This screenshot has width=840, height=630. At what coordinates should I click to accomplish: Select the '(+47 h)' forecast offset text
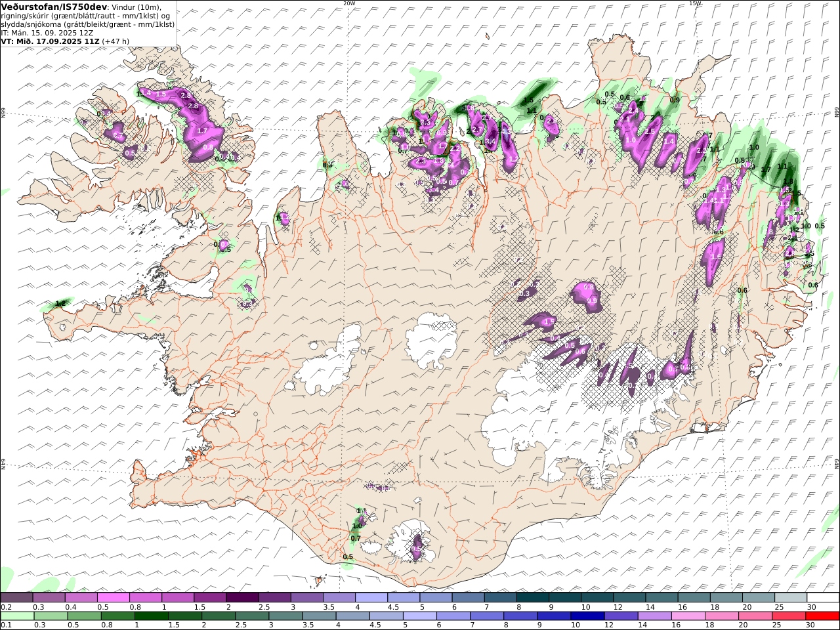coord(116,41)
